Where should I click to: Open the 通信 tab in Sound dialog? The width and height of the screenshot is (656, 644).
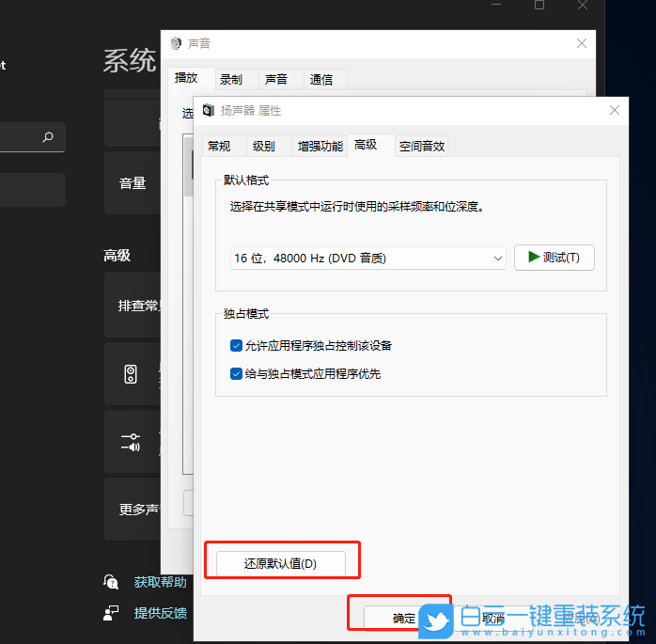point(325,79)
